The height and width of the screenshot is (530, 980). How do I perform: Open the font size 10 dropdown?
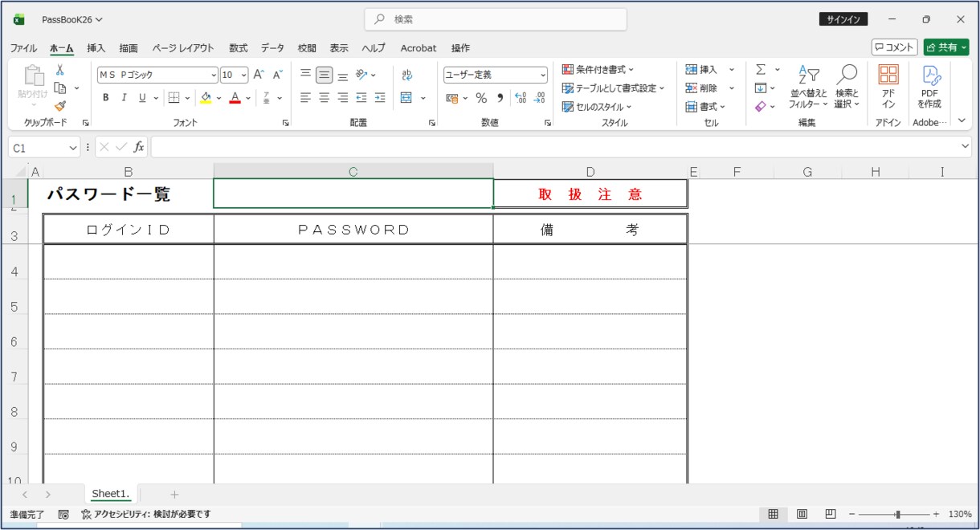243,75
